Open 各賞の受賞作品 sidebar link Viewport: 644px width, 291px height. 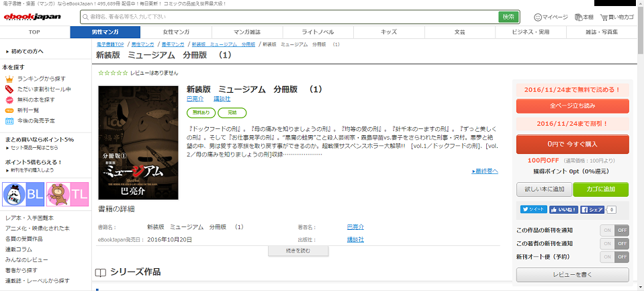tap(24, 239)
